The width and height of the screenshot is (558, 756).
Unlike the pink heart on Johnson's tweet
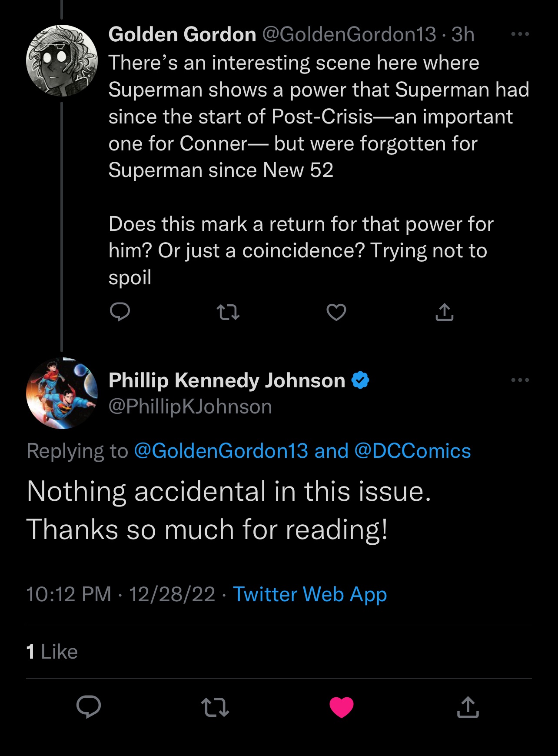point(342,707)
